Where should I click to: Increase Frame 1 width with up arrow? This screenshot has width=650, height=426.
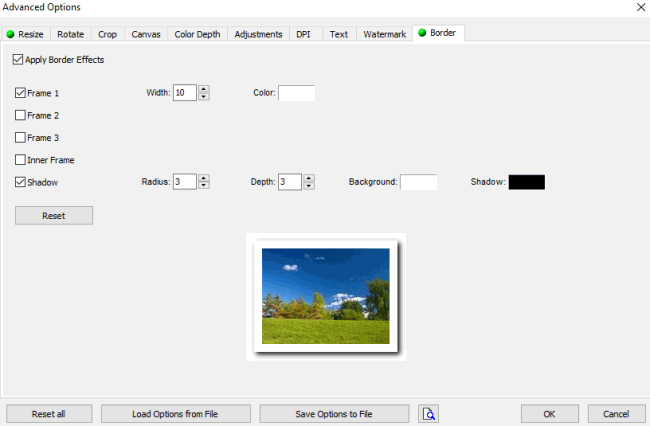(x=204, y=89)
